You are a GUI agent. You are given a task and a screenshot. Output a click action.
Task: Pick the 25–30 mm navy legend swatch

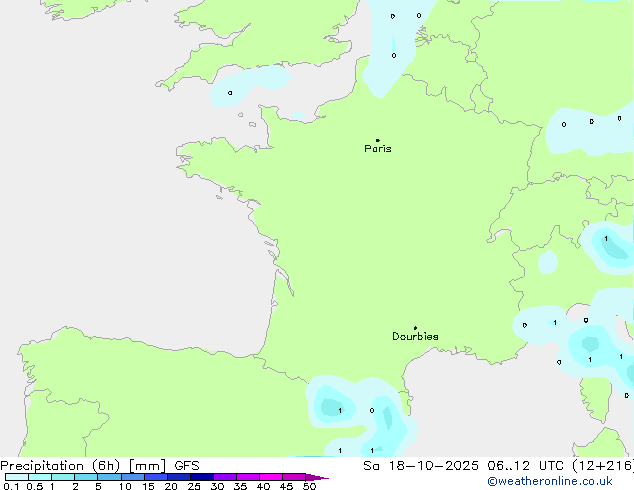pyautogui.click(x=202, y=477)
